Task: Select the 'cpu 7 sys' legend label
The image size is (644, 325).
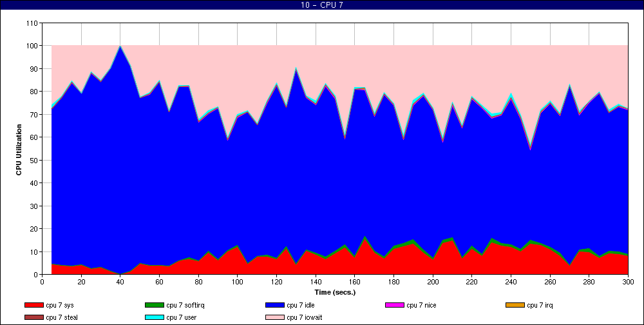Action: tap(60, 305)
